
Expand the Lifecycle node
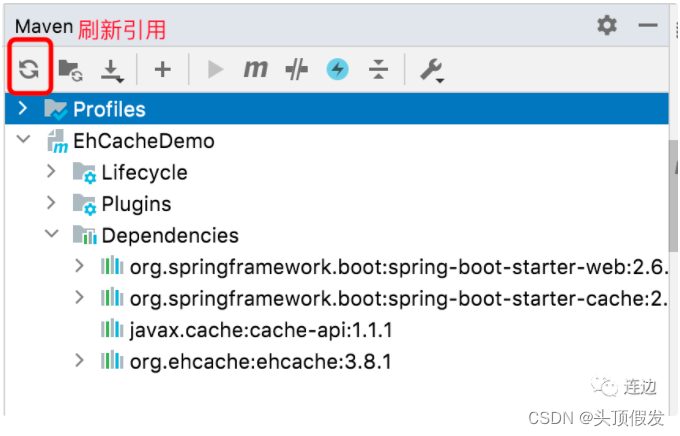51,171
